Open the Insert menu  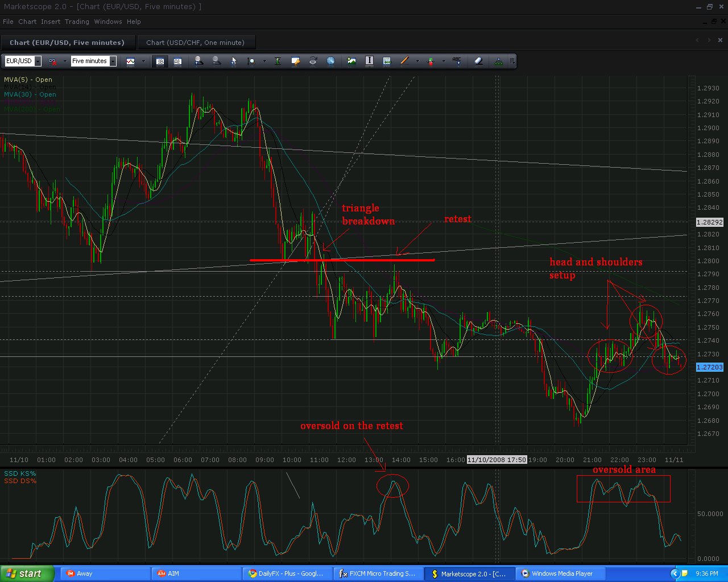coord(51,22)
